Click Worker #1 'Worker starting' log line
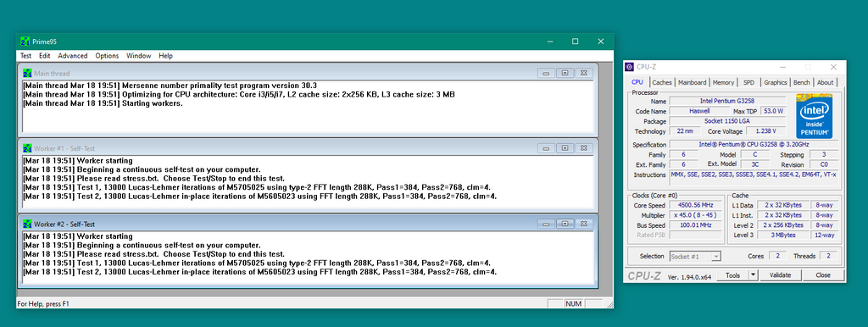 tap(77, 161)
